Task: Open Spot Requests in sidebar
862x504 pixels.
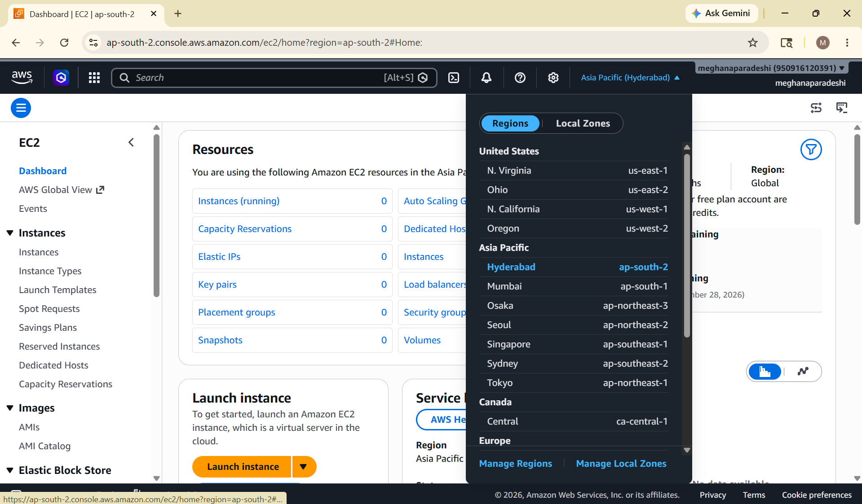Action: point(49,309)
